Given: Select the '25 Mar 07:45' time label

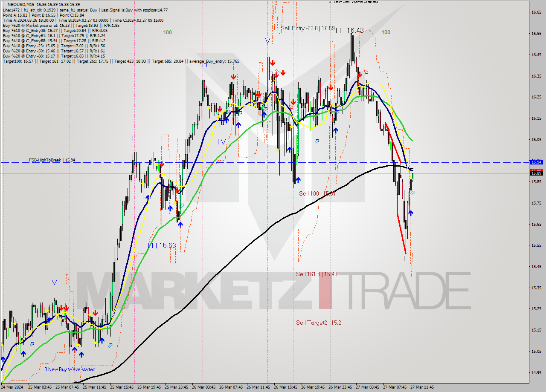Looking at the screenshot, I should pos(67,387).
